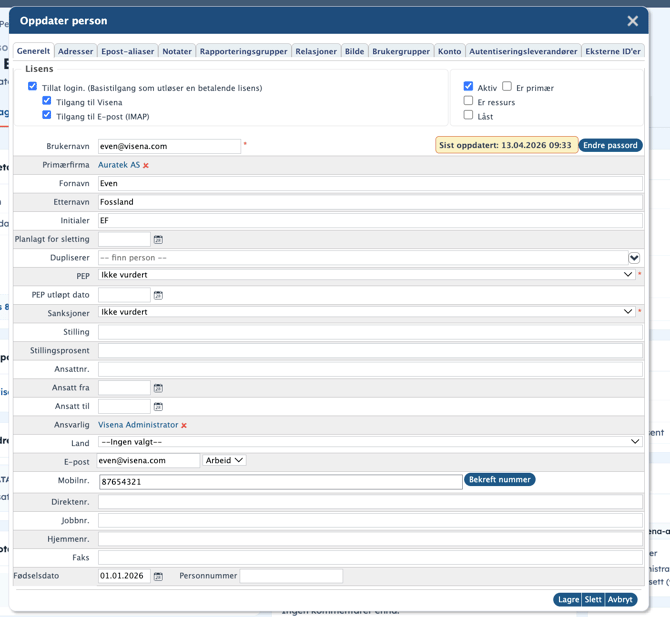670x617 pixels.
Task: Click the E-post address input field
Action: click(x=148, y=460)
